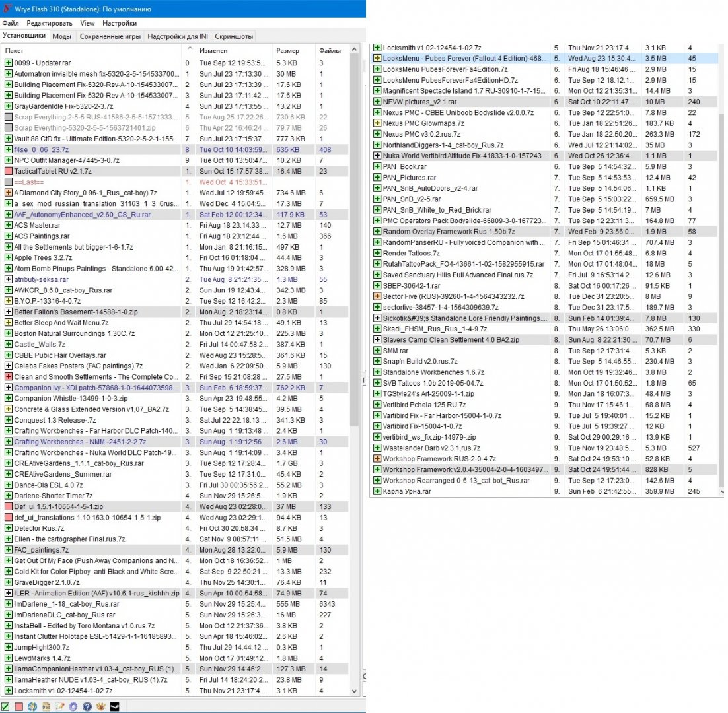Viewport: 728px width, 713px height.
Task: Toggle the red square button in status bar
Action: coord(18,707)
